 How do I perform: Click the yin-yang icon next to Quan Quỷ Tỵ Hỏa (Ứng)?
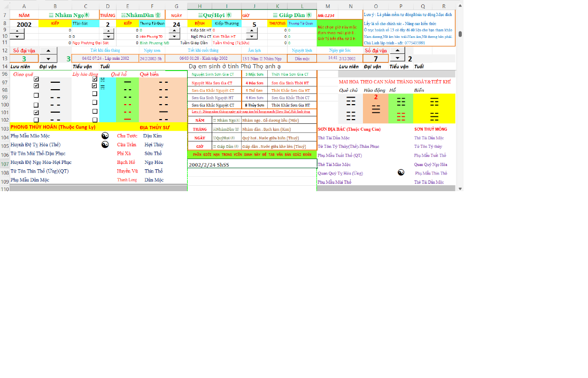tap(400, 172)
